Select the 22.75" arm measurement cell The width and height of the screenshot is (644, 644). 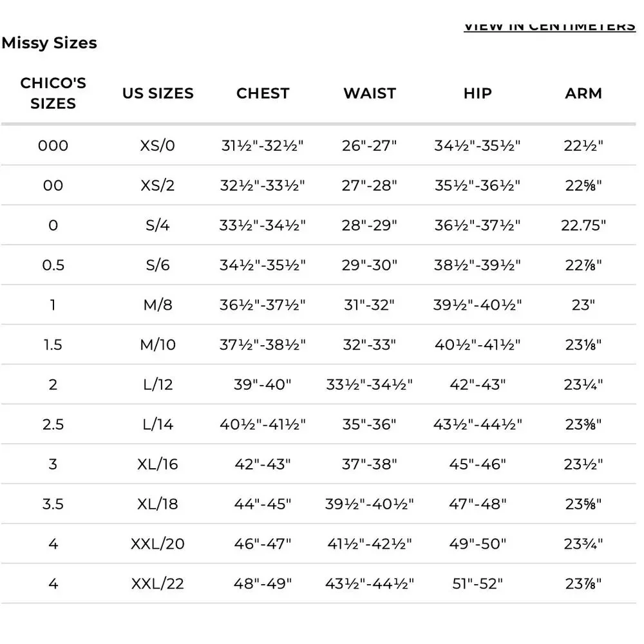coord(583,225)
